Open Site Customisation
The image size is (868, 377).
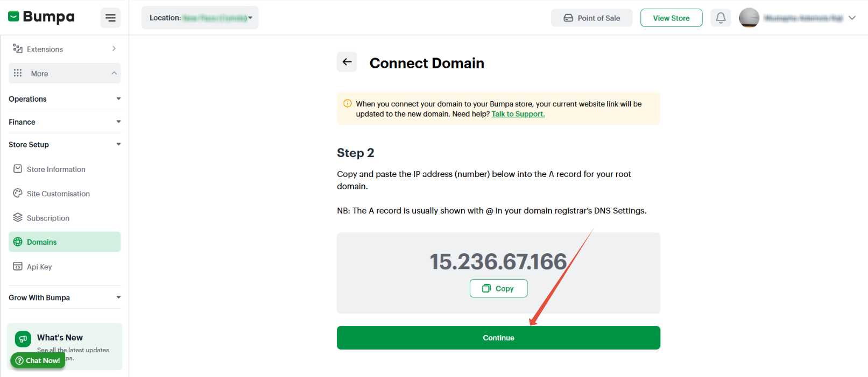point(65,194)
